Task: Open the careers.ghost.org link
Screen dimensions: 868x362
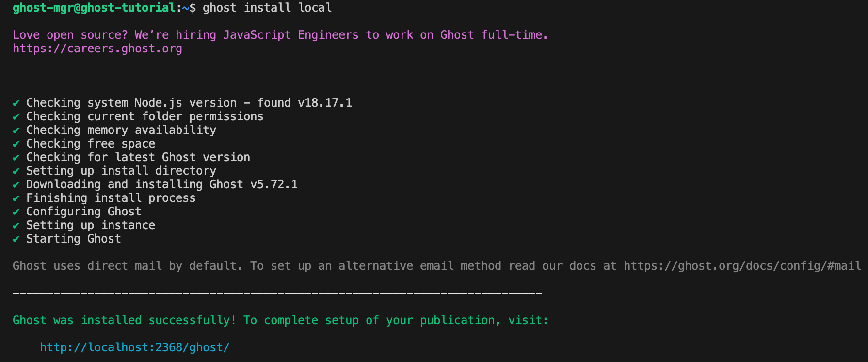Action: (x=97, y=49)
